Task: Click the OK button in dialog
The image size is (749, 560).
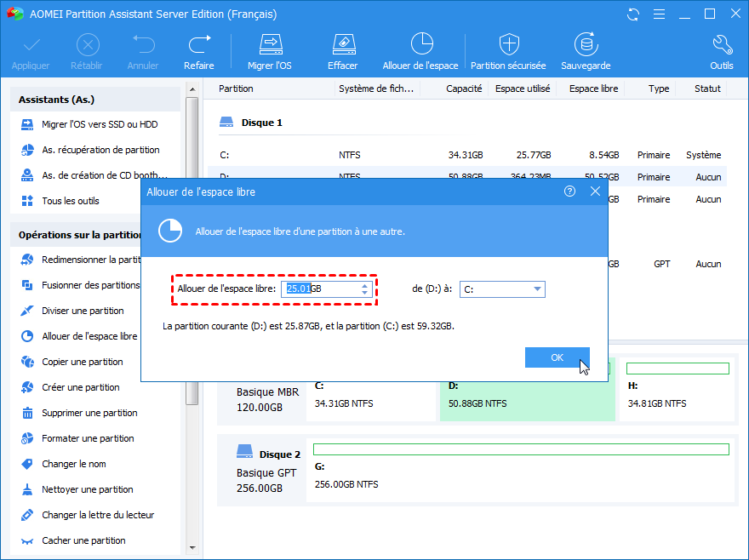Action: coord(557,357)
